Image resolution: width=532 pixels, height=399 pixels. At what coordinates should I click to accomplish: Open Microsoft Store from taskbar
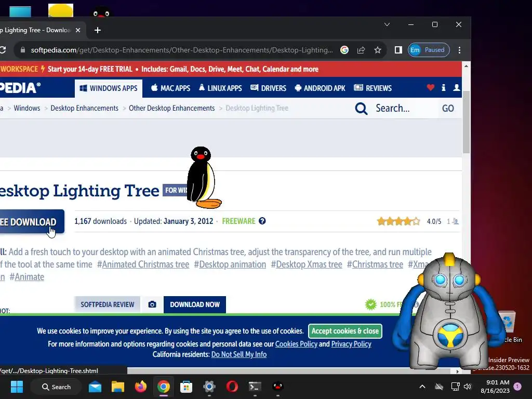pos(187,387)
